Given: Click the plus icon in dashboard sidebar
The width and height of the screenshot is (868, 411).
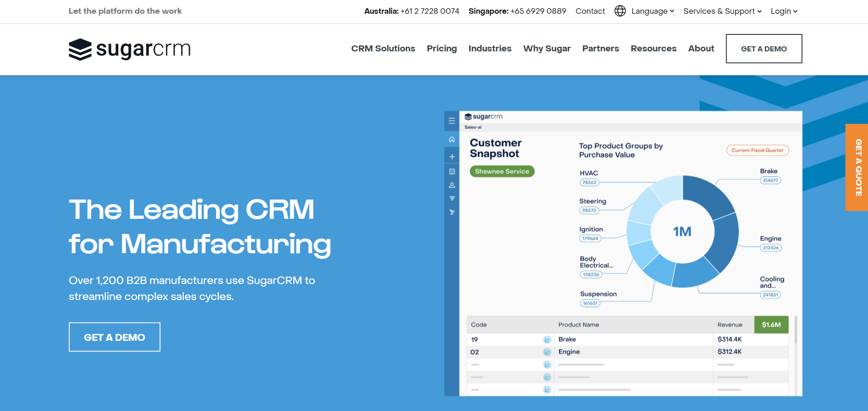Looking at the screenshot, I should point(452,157).
